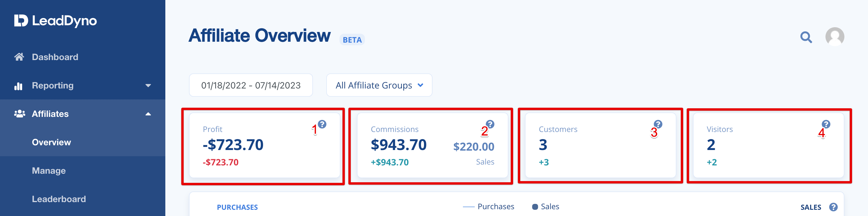Screen dimensions: 868x216
Task: Collapse the Affiliates menu arrow
Action: [148, 114]
